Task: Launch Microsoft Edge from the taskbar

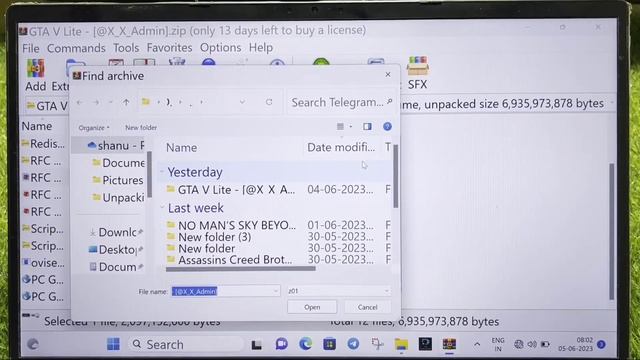Action: pos(305,344)
